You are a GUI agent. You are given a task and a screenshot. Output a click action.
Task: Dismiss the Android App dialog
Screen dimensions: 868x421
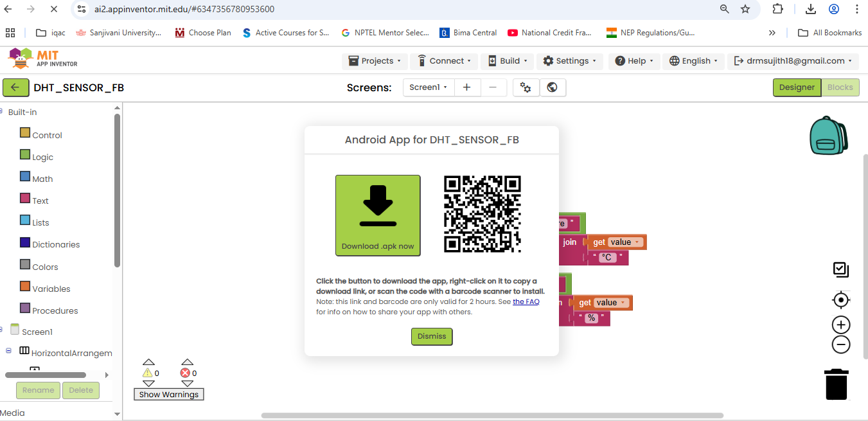click(432, 336)
